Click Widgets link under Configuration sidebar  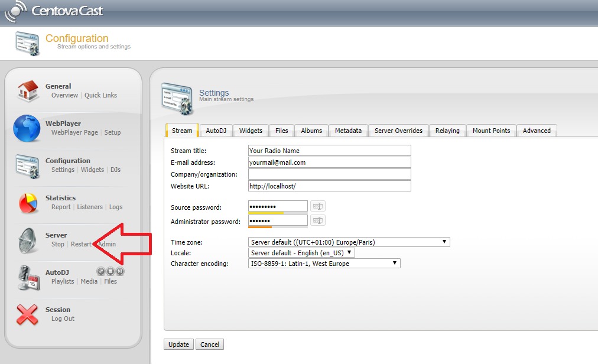[x=92, y=170]
